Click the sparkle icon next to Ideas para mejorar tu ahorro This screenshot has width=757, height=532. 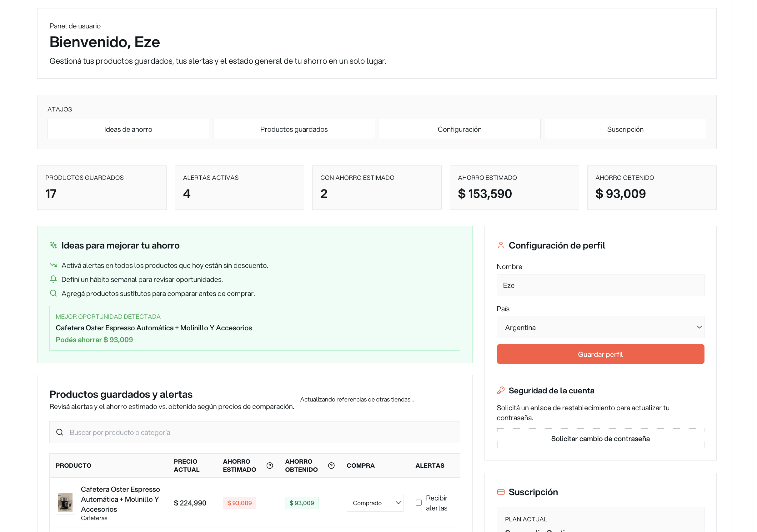(x=53, y=245)
